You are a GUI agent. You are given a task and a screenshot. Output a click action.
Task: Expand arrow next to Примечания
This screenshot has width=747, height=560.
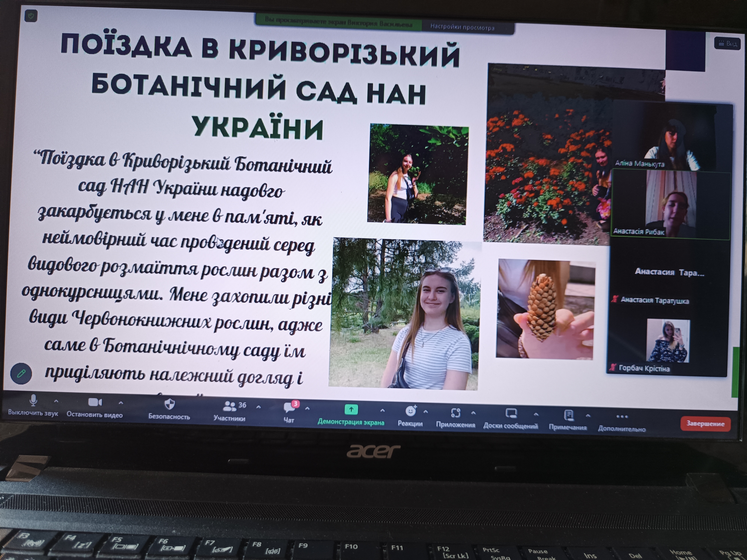(x=588, y=416)
